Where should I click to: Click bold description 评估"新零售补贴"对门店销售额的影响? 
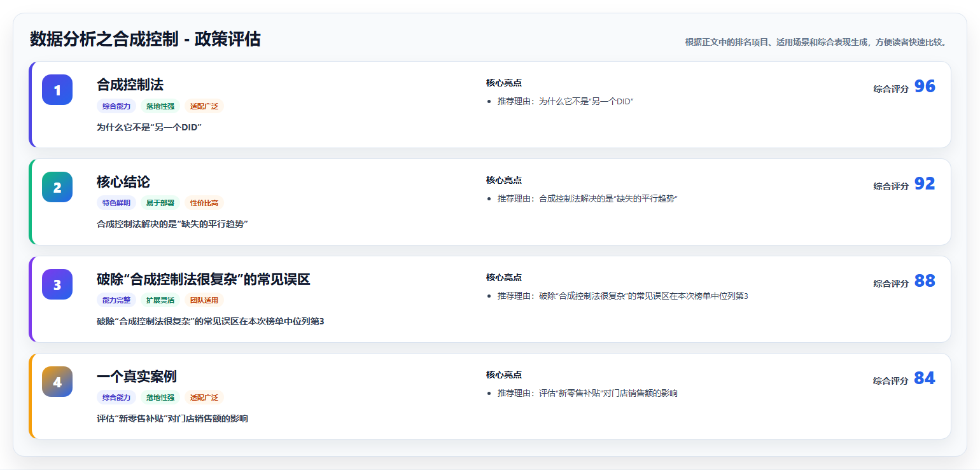[172, 418]
